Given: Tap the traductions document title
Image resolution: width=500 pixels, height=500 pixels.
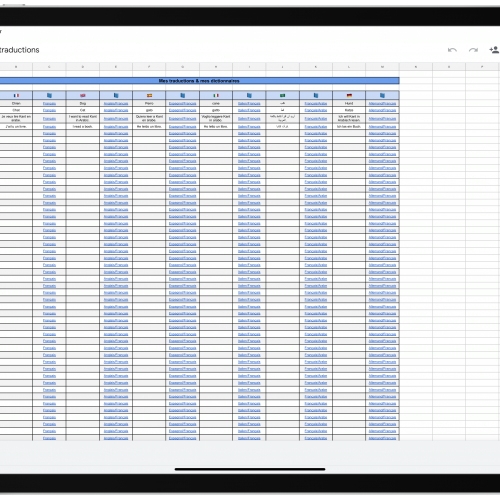Looking at the screenshot, I should point(19,50).
